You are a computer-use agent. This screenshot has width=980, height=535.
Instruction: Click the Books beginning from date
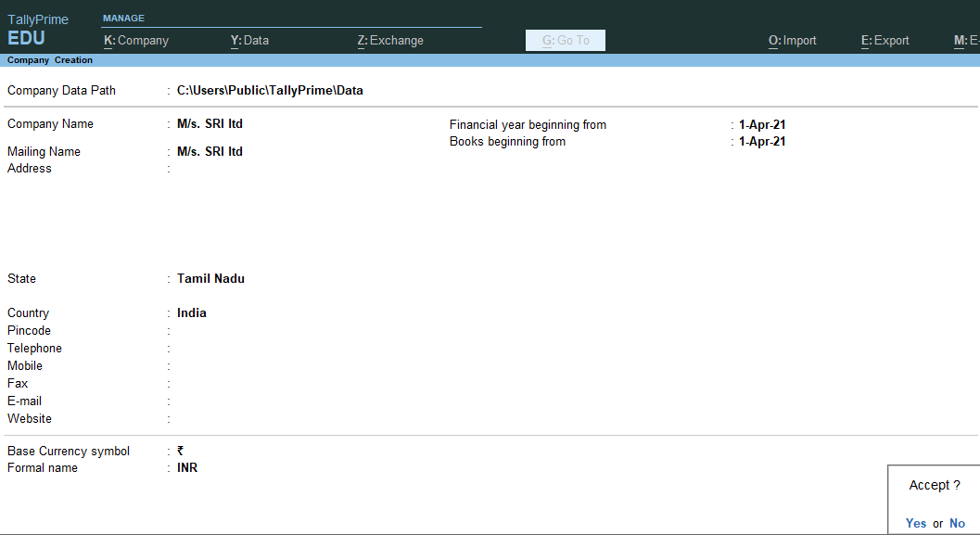762,142
